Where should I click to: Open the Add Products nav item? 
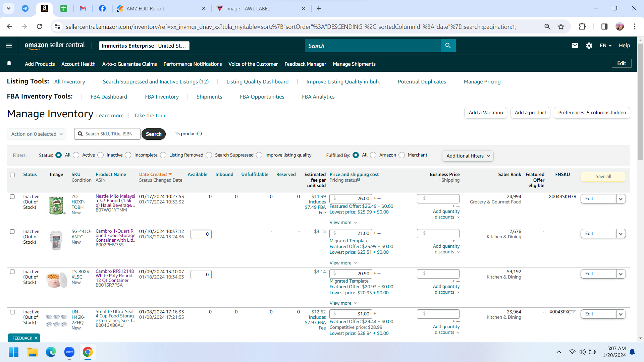tap(40, 64)
